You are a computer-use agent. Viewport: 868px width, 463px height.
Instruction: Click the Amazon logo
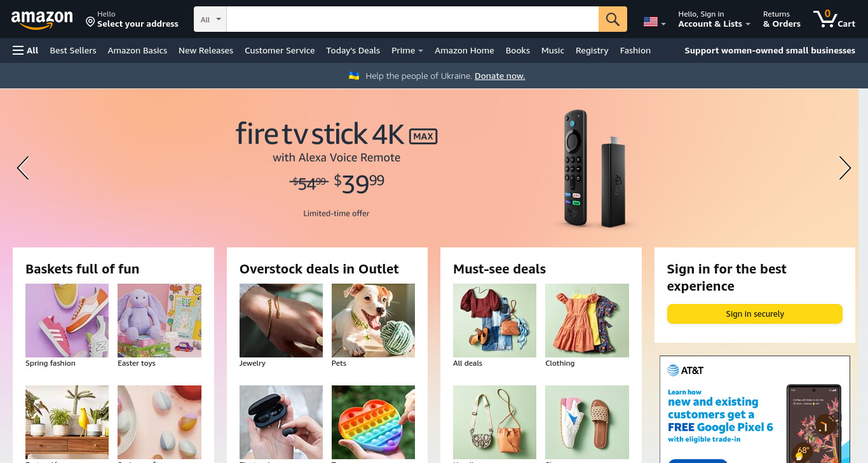pyautogui.click(x=42, y=20)
